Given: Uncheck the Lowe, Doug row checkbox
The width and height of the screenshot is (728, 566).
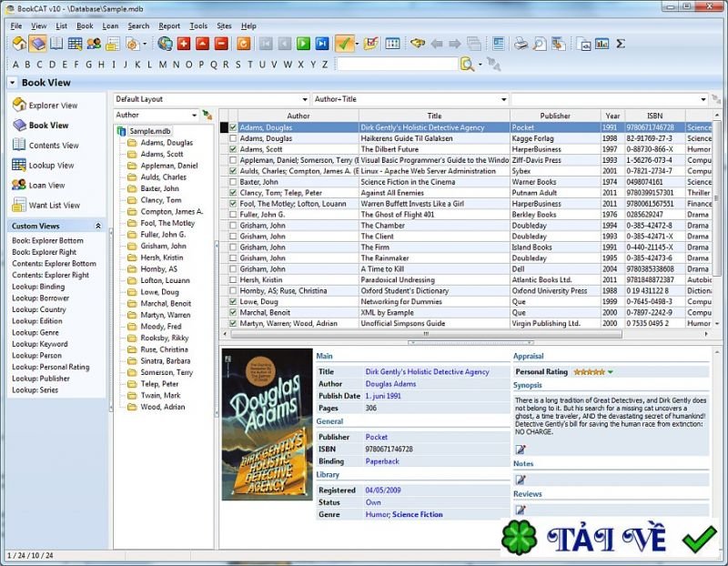Looking at the screenshot, I should (x=233, y=301).
